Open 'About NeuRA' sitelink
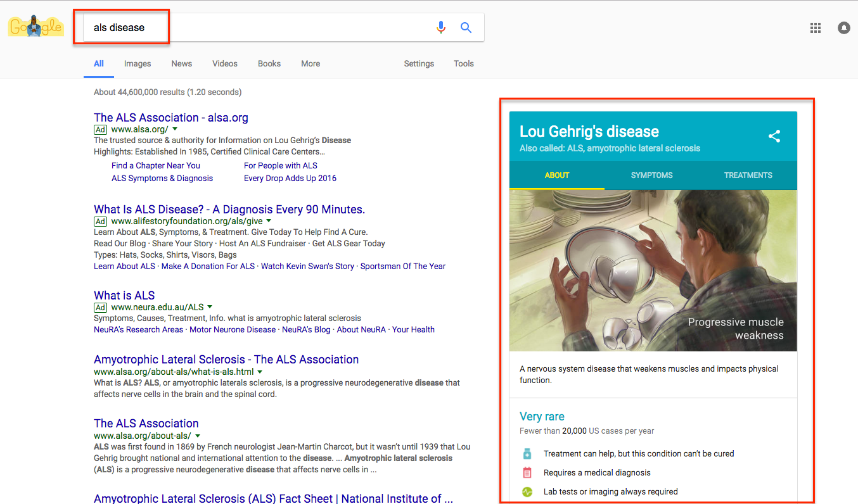The image size is (858, 504). 361,329
